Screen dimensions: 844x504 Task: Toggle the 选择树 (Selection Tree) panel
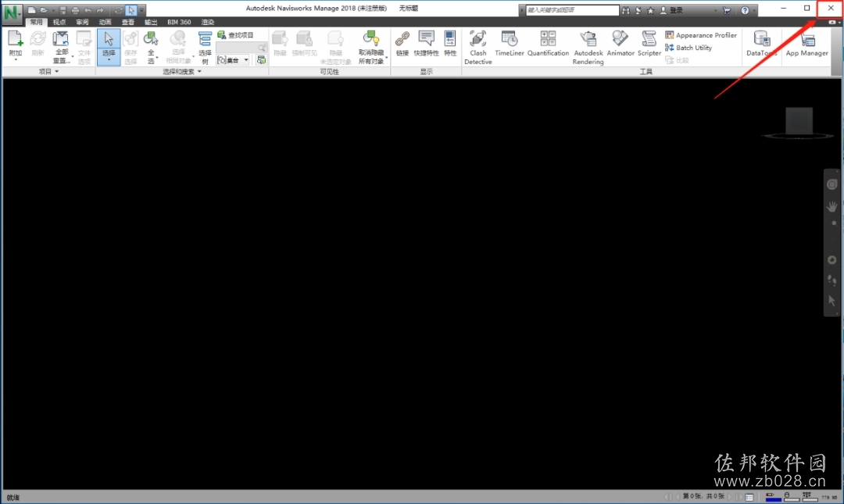coord(205,48)
